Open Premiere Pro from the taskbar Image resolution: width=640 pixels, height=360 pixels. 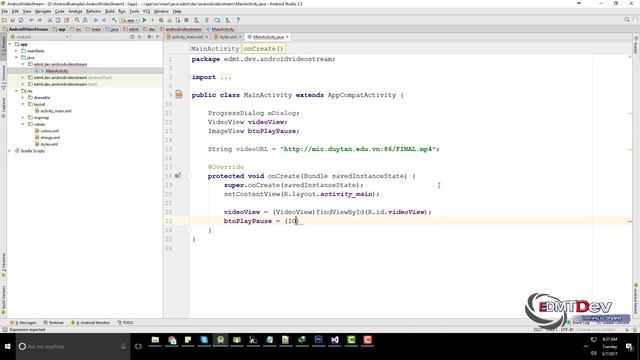point(318,340)
